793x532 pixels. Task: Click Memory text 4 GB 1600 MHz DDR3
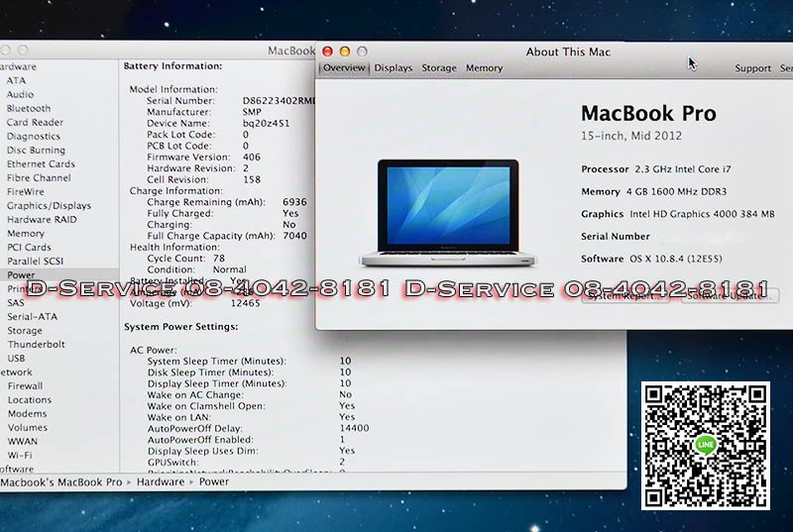click(x=676, y=191)
